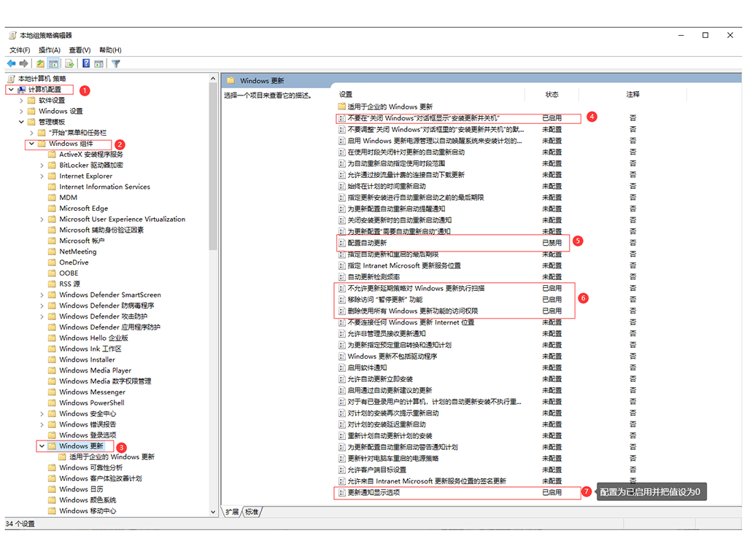Click the policy icon beside 启用软件通知
Image resolution: width=747 pixels, height=560 pixels.
click(x=341, y=367)
